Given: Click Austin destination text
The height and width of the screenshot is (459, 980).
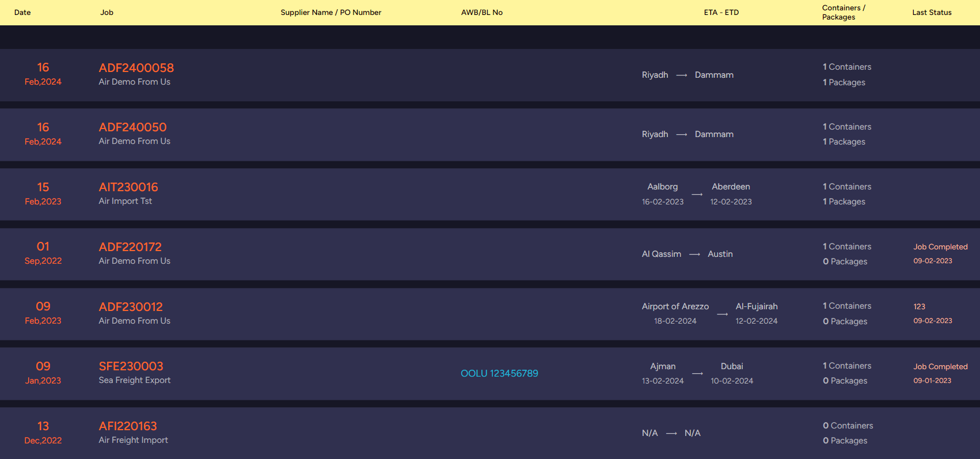Looking at the screenshot, I should [720, 254].
